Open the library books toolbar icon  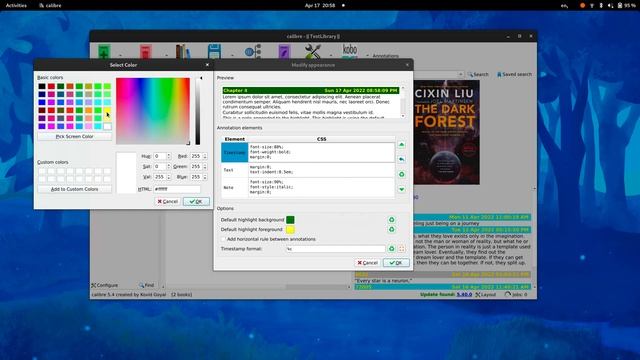click(183, 52)
